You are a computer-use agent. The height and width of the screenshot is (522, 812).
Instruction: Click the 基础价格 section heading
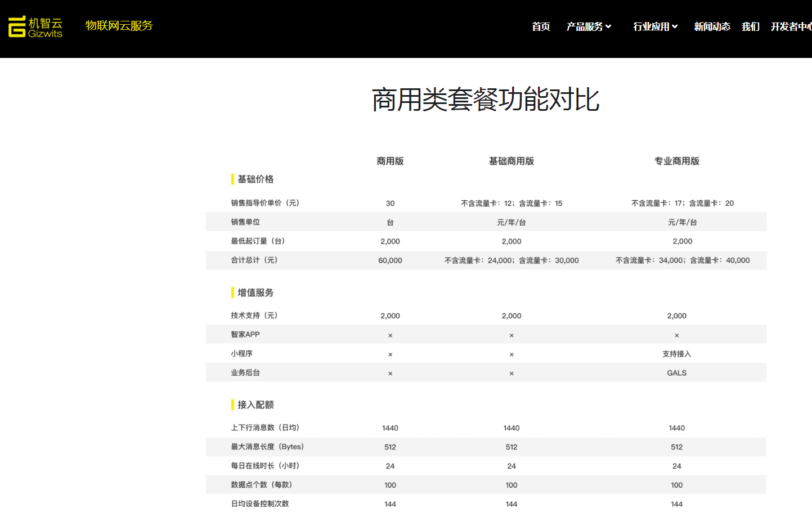[255, 179]
